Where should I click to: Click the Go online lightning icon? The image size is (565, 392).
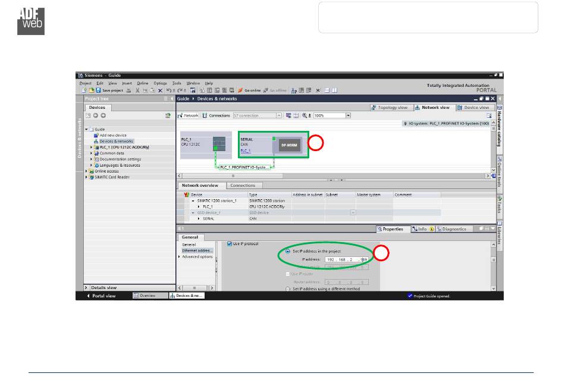(240, 90)
